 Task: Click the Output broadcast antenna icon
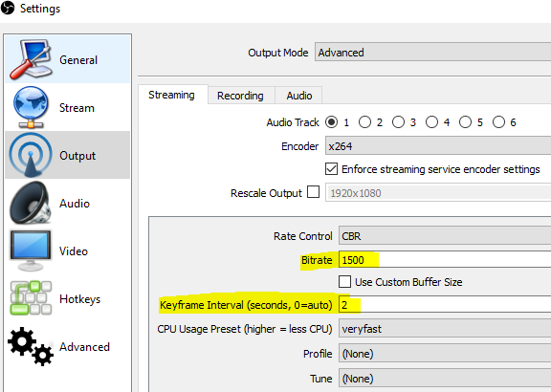31,155
